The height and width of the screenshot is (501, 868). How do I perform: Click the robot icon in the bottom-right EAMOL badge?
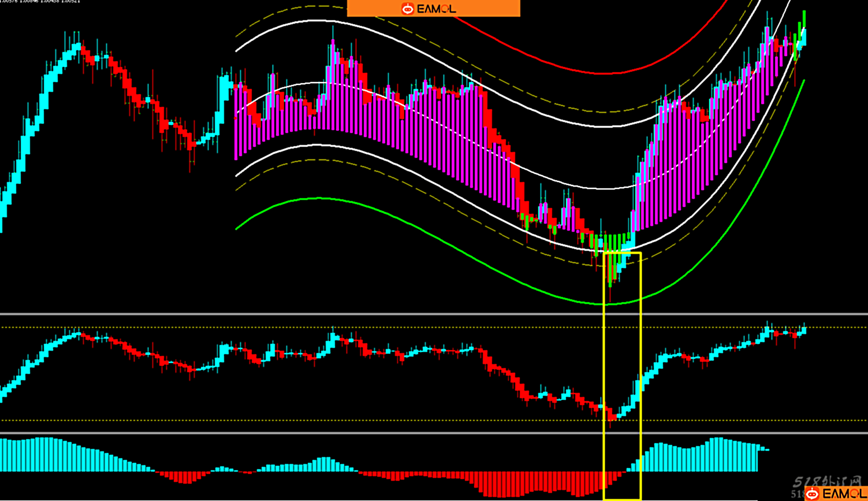tap(813, 494)
